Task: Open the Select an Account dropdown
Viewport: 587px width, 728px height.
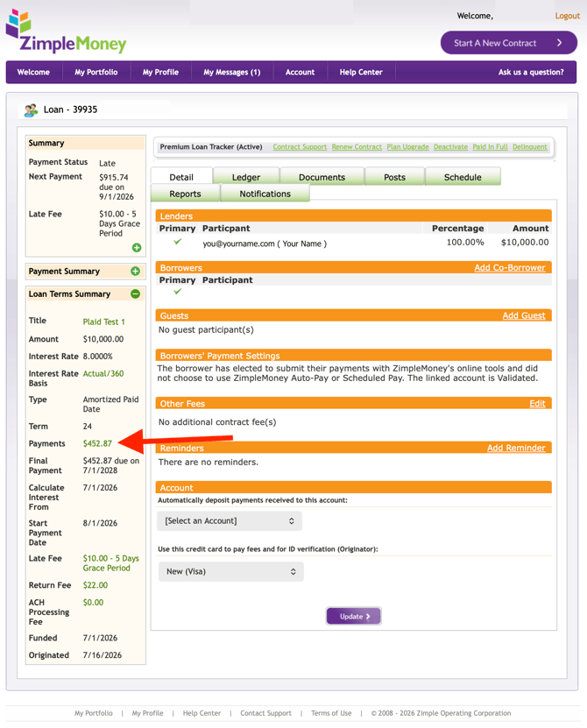Action: pyautogui.click(x=230, y=521)
